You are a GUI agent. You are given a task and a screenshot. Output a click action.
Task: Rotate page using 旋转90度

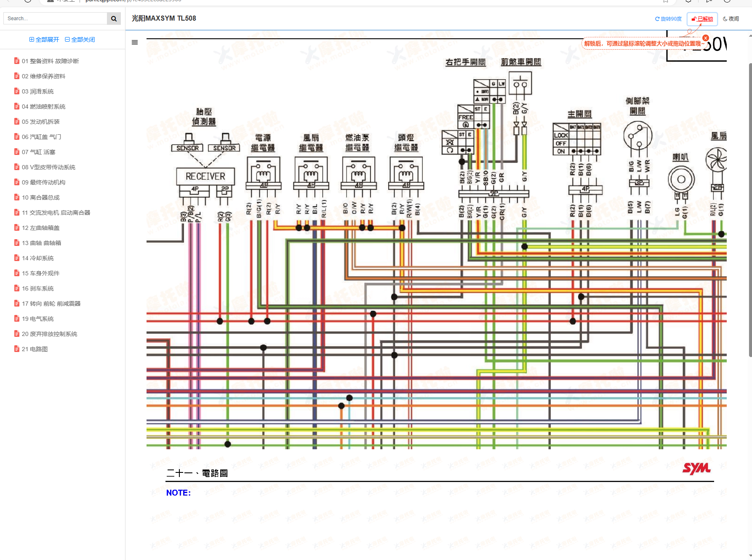[x=668, y=19]
